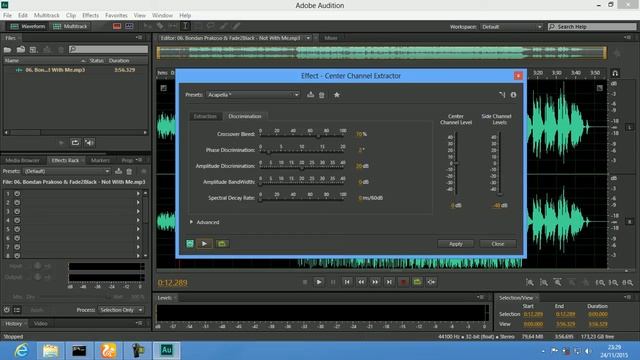Adjust the Center Channel Level slider
The width and height of the screenshot is (640, 360).
[456, 163]
